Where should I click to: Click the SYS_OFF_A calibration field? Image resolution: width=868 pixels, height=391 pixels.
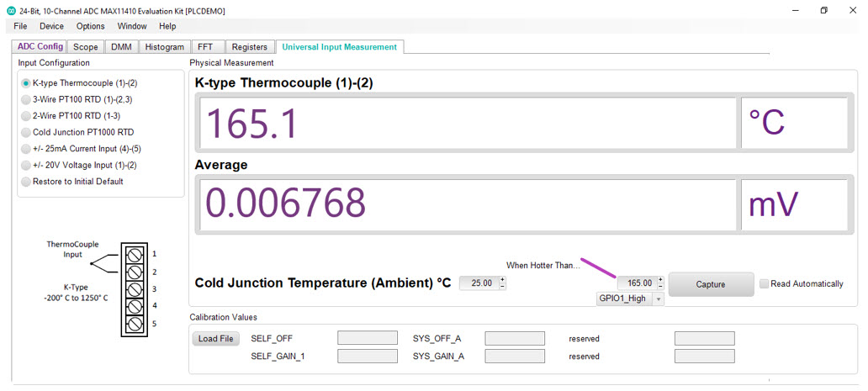point(515,338)
